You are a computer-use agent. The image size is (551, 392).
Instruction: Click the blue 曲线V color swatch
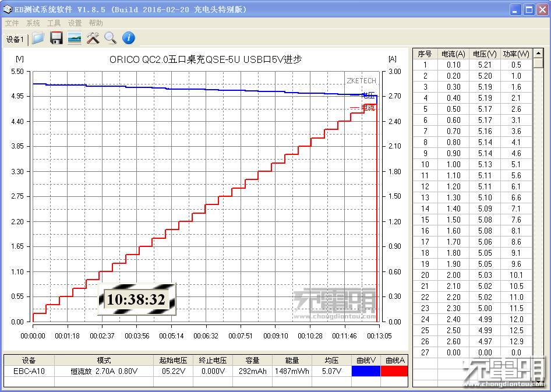[366, 371]
